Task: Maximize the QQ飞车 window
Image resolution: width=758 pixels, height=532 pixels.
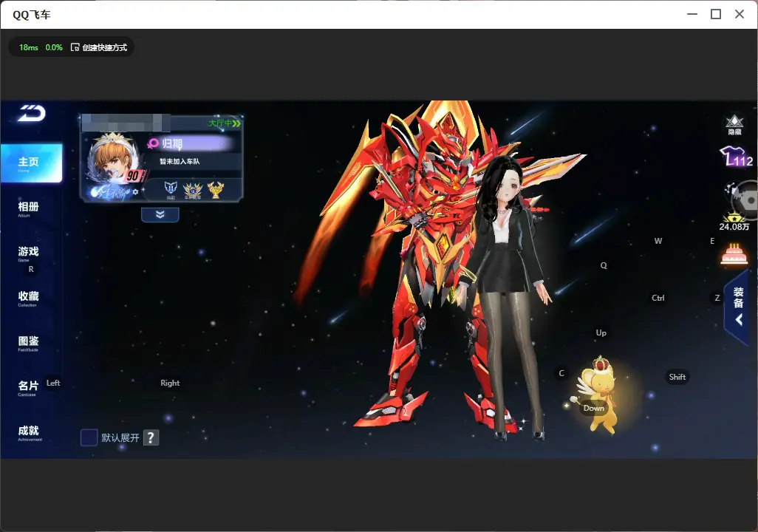Action: click(716, 15)
